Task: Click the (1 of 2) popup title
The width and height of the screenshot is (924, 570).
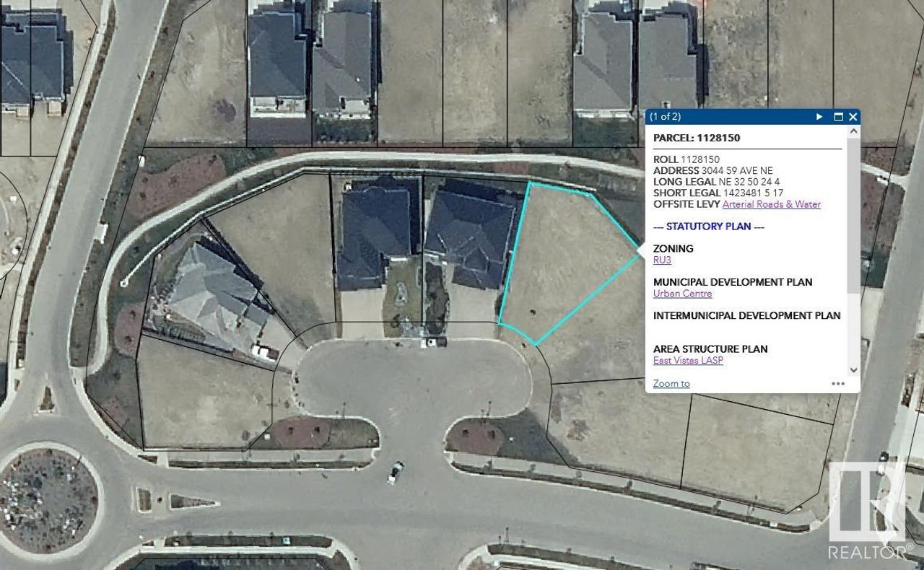Action: coord(665,116)
